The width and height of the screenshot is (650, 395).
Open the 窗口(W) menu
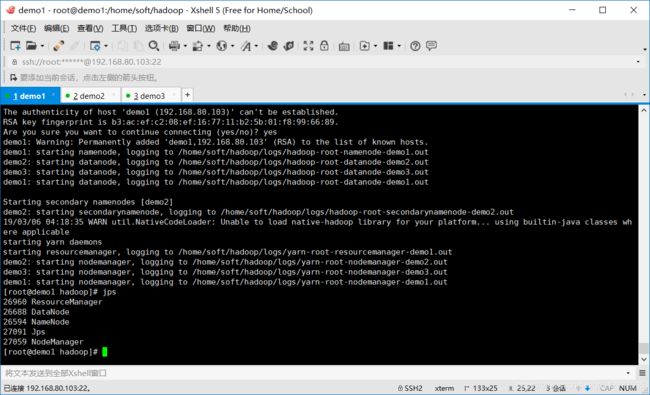click(x=201, y=28)
